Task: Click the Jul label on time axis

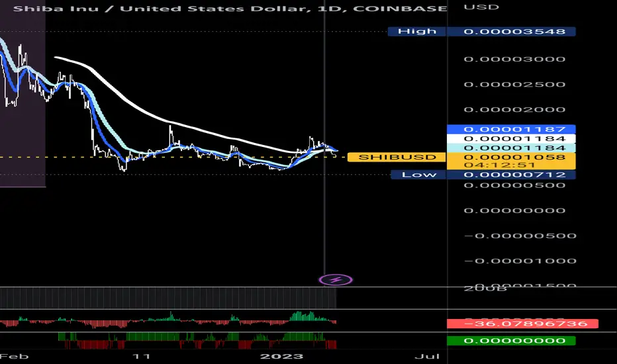Action: [x=427, y=356]
